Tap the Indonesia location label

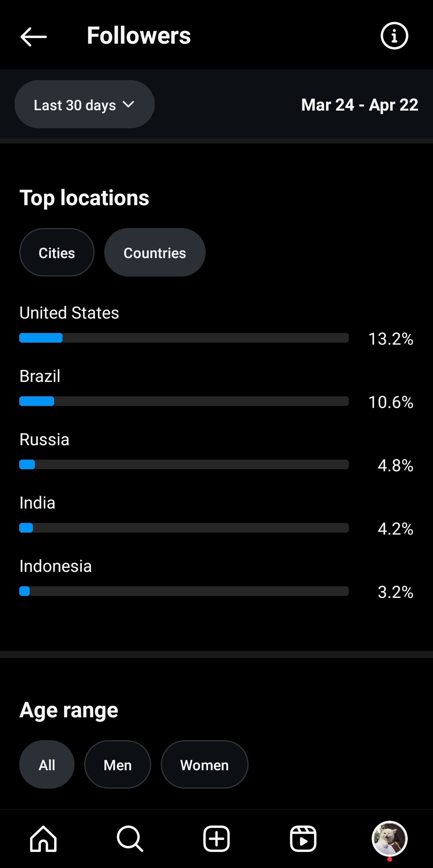(56, 566)
